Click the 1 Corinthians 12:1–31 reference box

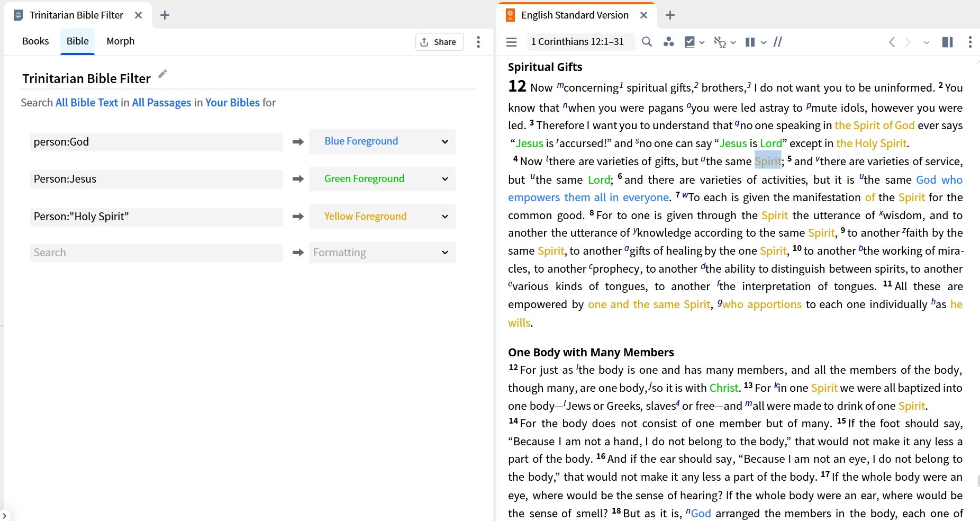(578, 41)
